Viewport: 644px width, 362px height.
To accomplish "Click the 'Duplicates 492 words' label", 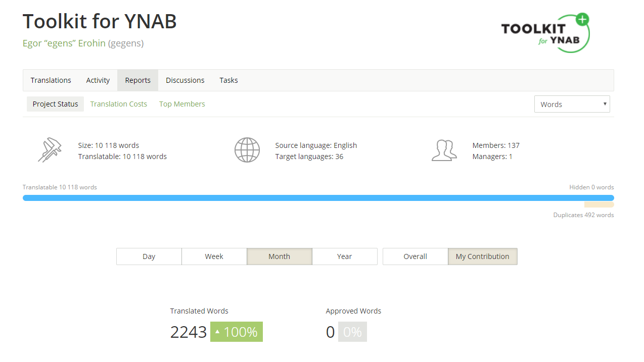I will pos(584,215).
